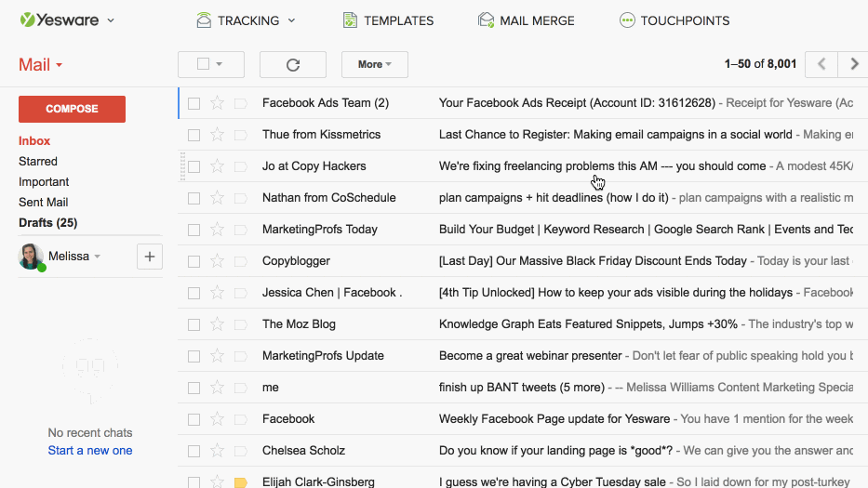Open Melissa's chat status dropdown
868x488 pixels.
pyautogui.click(x=98, y=257)
